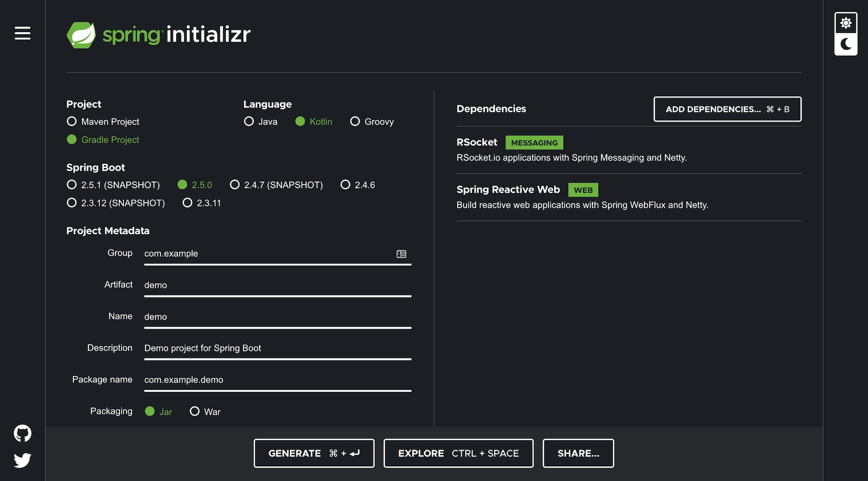Select Spring Boot 2.5.0 version

click(x=194, y=185)
